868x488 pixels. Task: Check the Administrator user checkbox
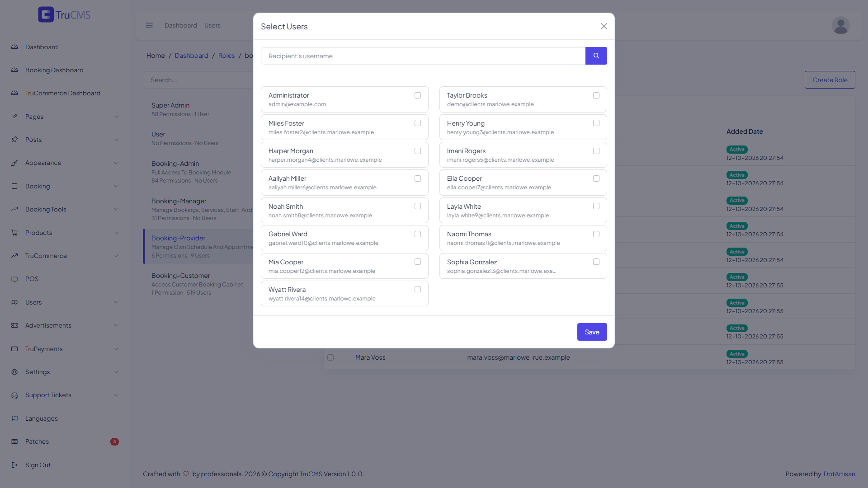[418, 95]
